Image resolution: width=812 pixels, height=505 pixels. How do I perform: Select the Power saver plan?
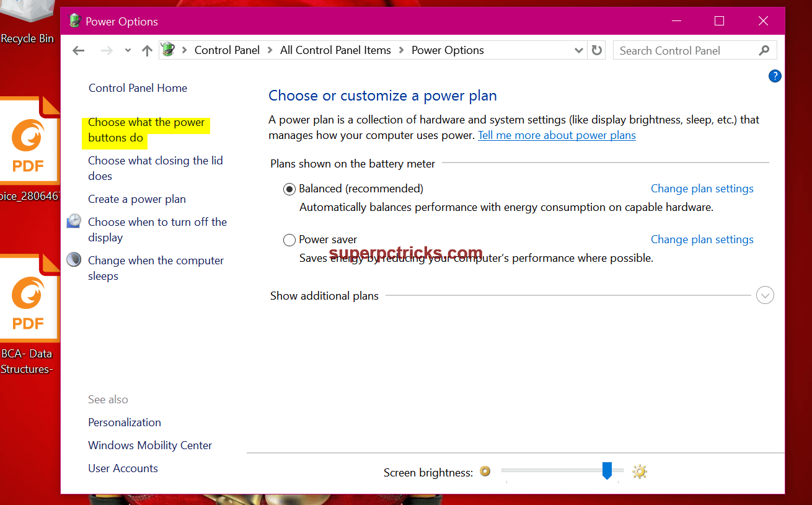[x=289, y=239]
